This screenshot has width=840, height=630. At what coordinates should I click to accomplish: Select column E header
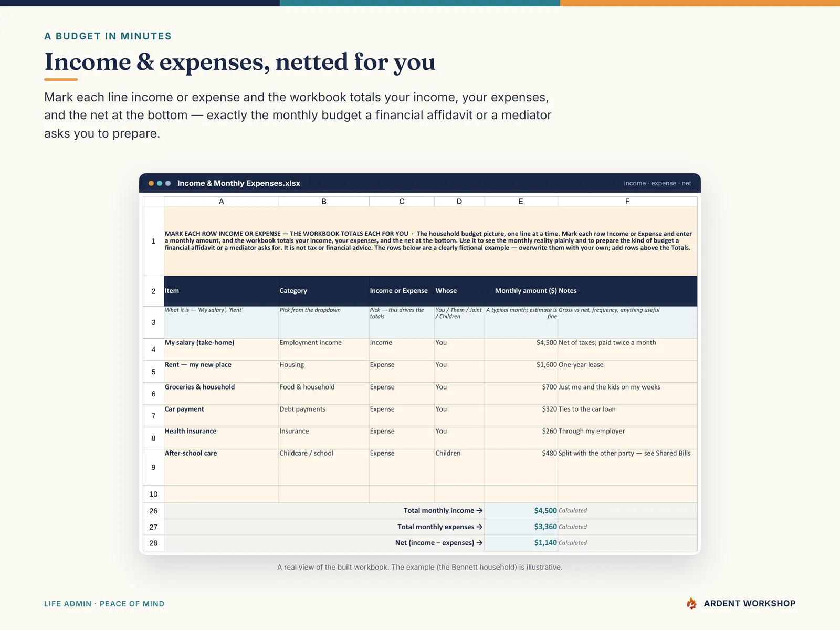pos(521,201)
